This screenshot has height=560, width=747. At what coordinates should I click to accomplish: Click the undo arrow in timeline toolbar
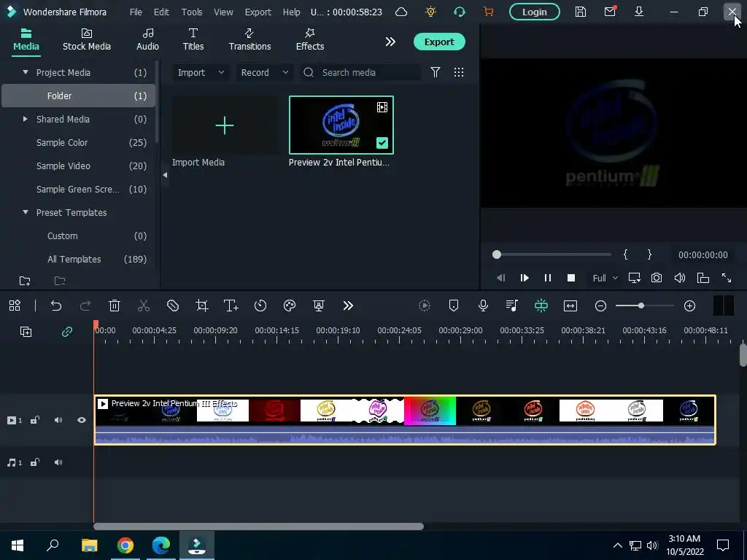[x=56, y=306]
